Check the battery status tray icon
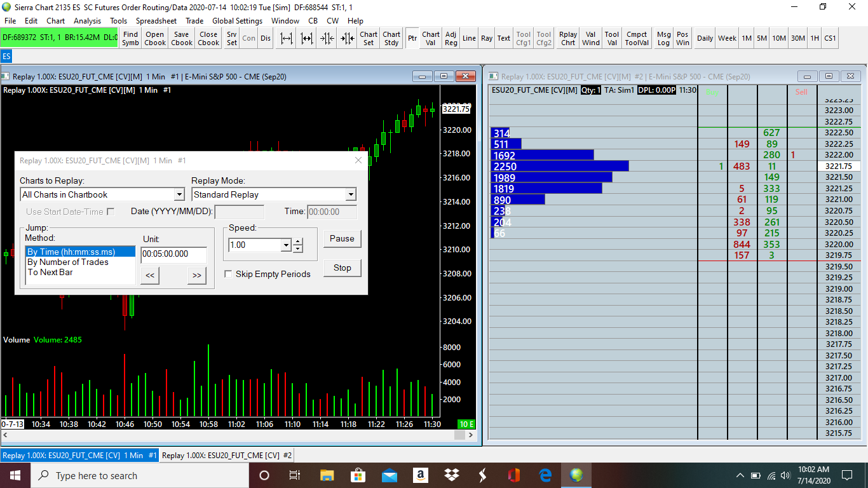 coord(756,475)
